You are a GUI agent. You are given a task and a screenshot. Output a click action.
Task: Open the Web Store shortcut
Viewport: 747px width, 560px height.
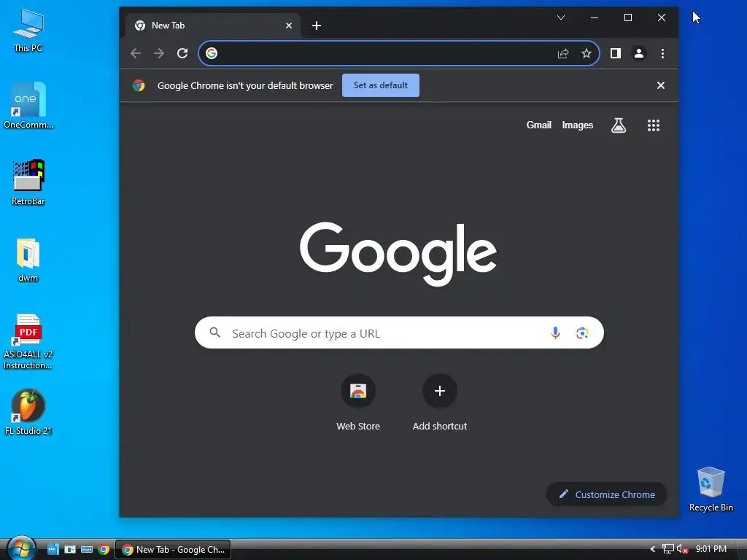point(358,402)
